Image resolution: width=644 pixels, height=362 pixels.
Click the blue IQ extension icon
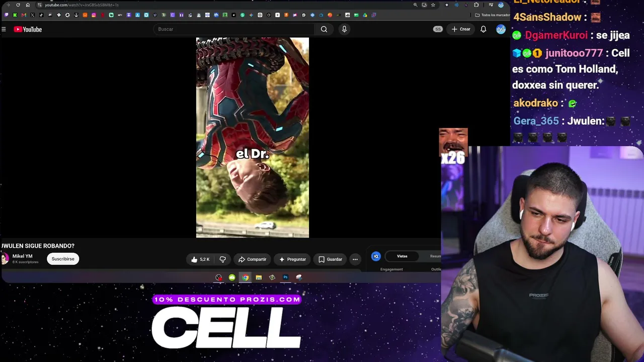(376, 256)
